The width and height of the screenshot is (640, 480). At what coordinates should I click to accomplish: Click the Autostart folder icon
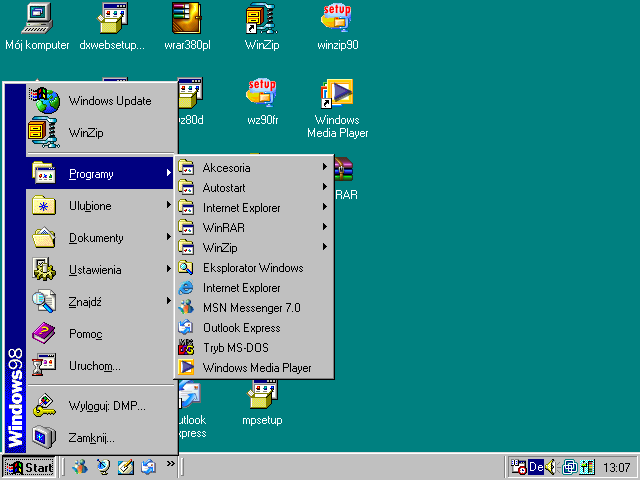pyautogui.click(x=186, y=187)
